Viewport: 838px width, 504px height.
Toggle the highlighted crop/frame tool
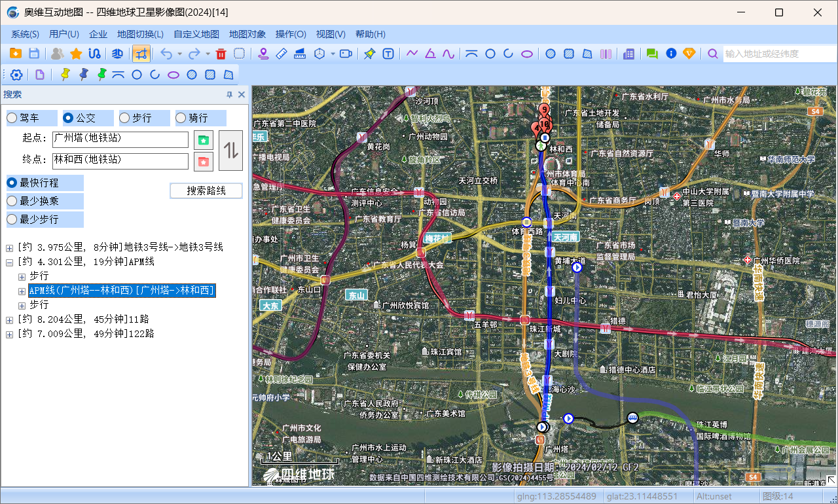point(141,54)
